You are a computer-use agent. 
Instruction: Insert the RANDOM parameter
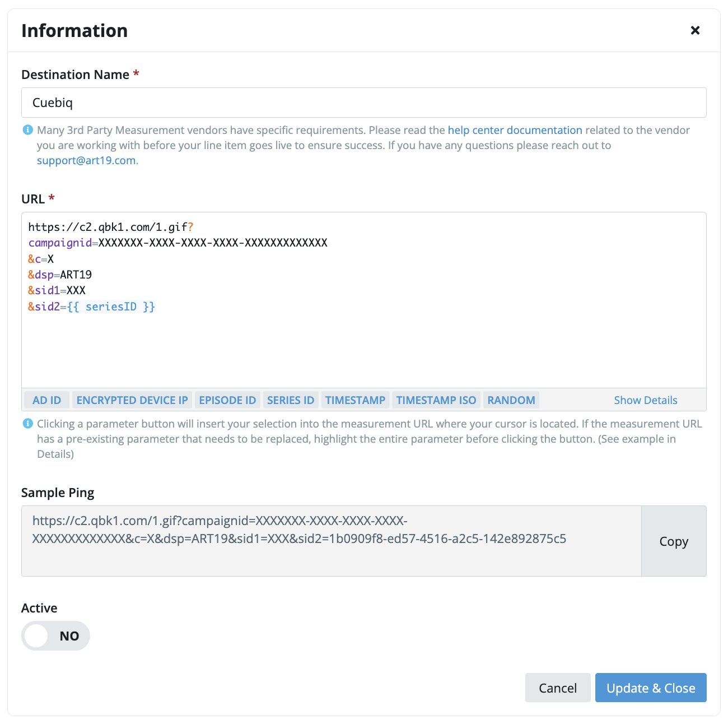point(511,400)
